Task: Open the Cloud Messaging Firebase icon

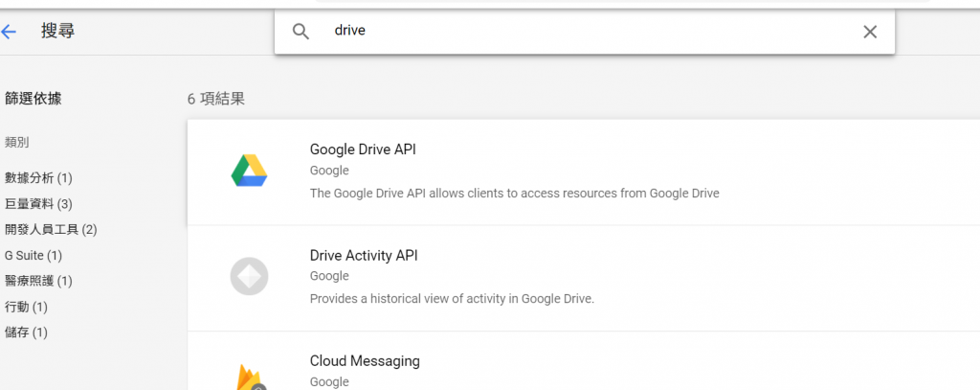Action: [x=250, y=377]
